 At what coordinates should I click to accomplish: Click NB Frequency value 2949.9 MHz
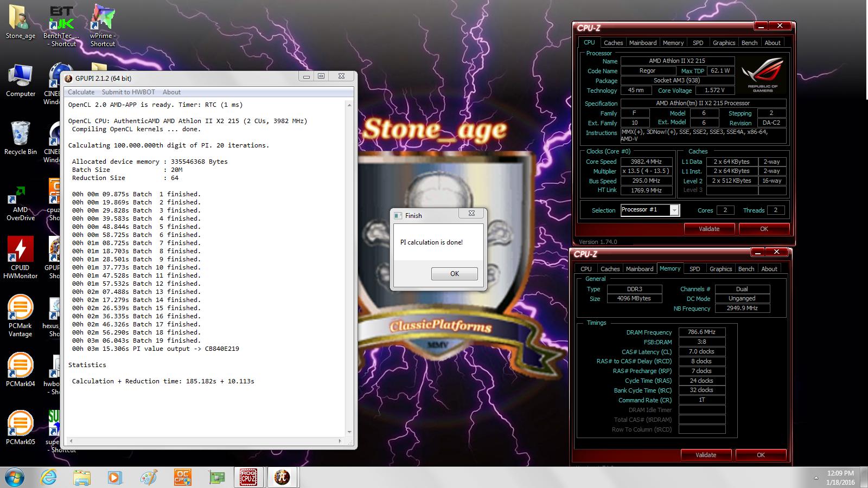click(742, 308)
